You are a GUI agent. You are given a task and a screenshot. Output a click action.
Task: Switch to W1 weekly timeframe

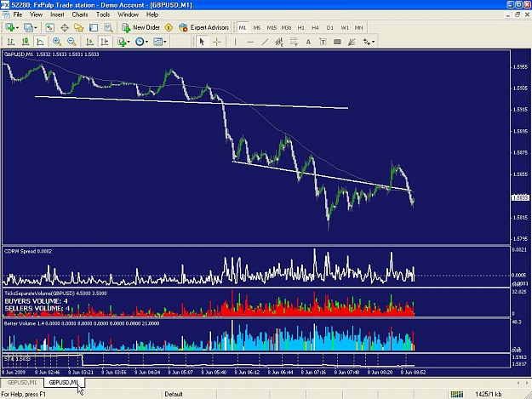point(345,28)
